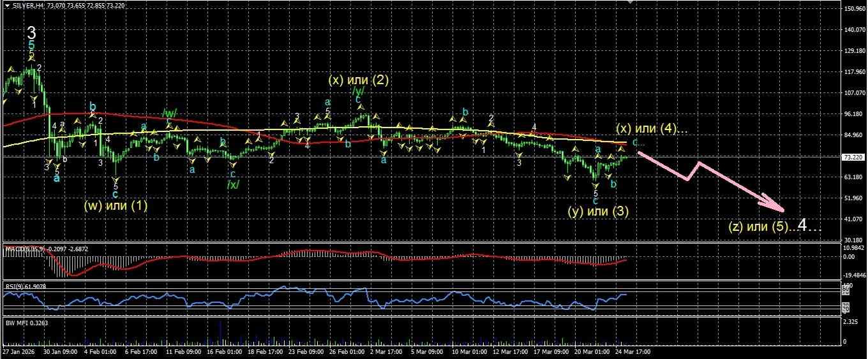
Task: Select the large white '3' wave label
Action: pyautogui.click(x=31, y=32)
